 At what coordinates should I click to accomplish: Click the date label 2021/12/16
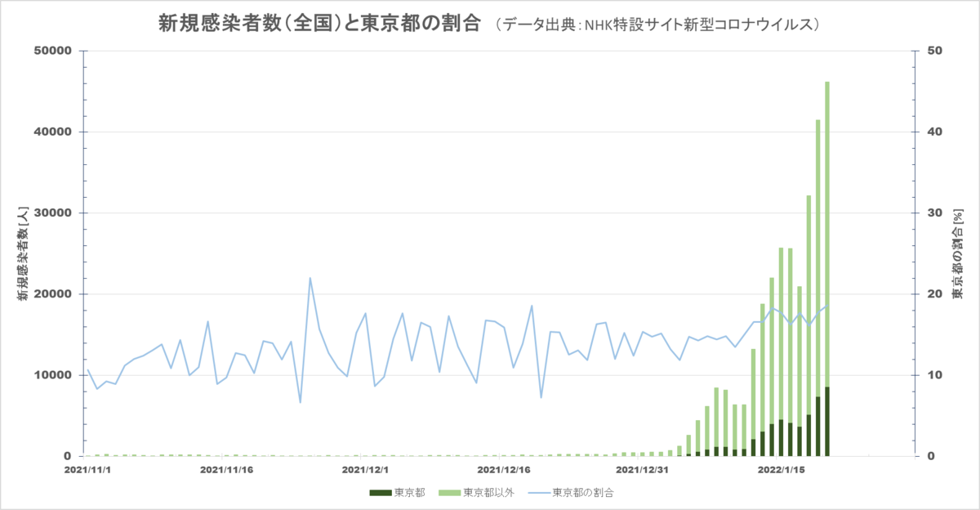[504, 470]
